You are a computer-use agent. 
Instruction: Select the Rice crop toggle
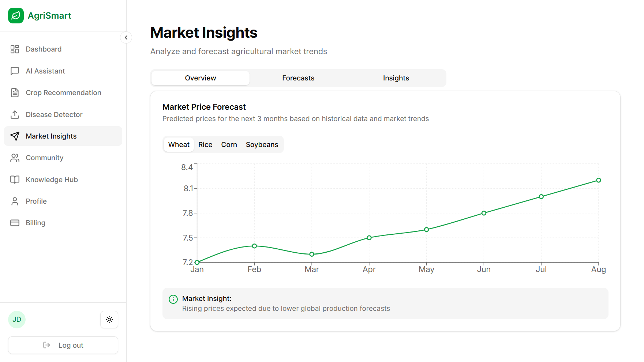click(205, 145)
